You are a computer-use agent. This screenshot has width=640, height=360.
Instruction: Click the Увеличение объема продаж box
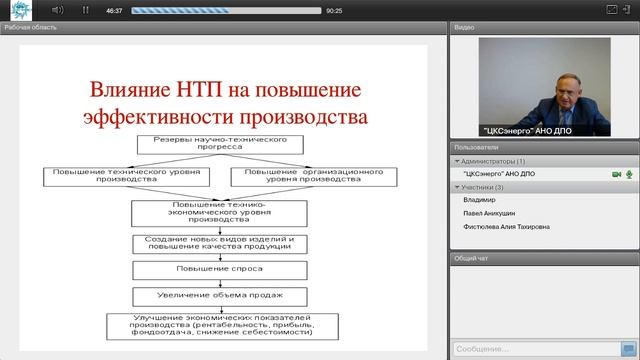tap(220, 297)
